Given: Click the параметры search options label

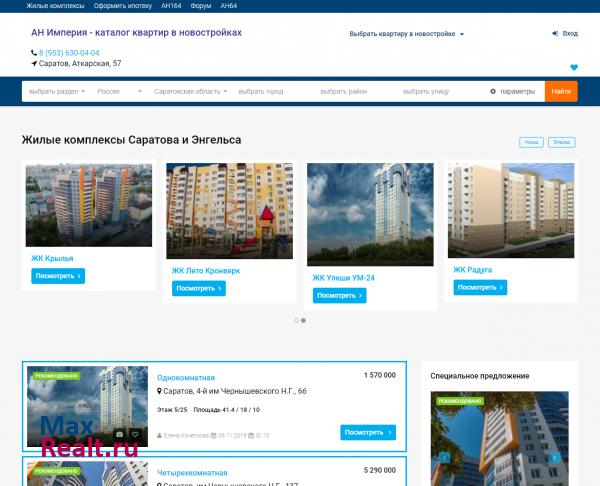Looking at the screenshot, I should pyautogui.click(x=517, y=91).
